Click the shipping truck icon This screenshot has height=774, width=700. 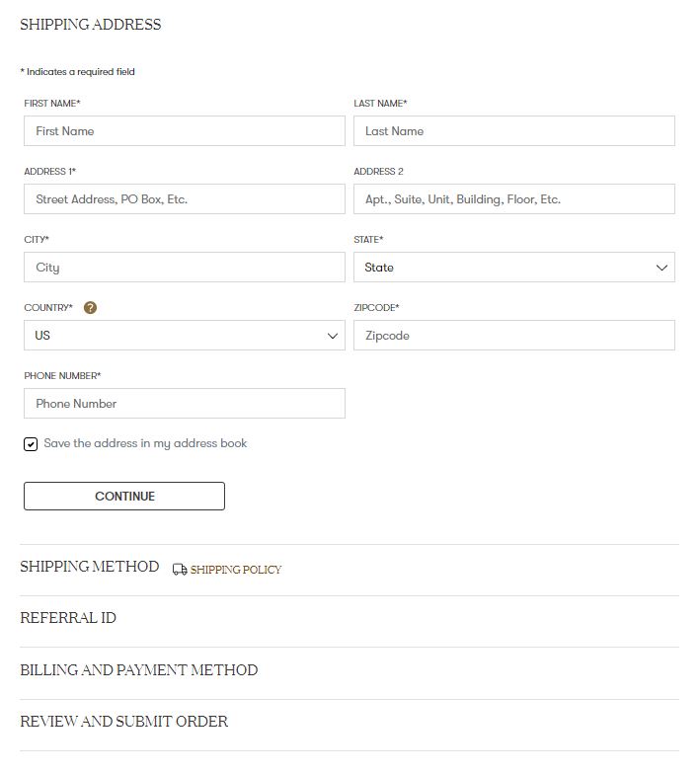coord(180,570)
